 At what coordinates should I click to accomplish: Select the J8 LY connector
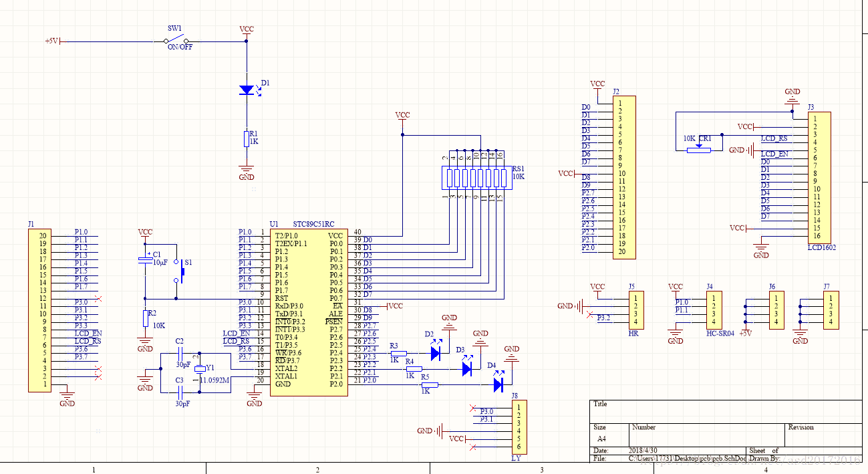(x=519, y=427)
